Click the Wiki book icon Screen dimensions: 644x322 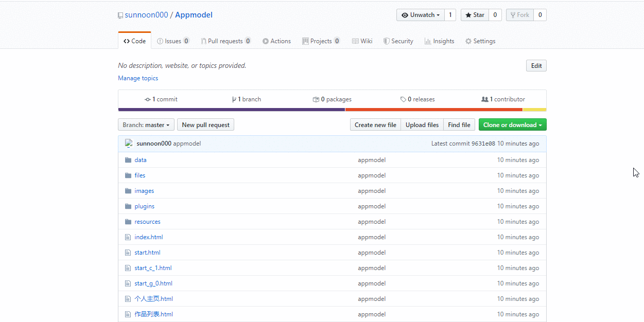pos(355,41)
